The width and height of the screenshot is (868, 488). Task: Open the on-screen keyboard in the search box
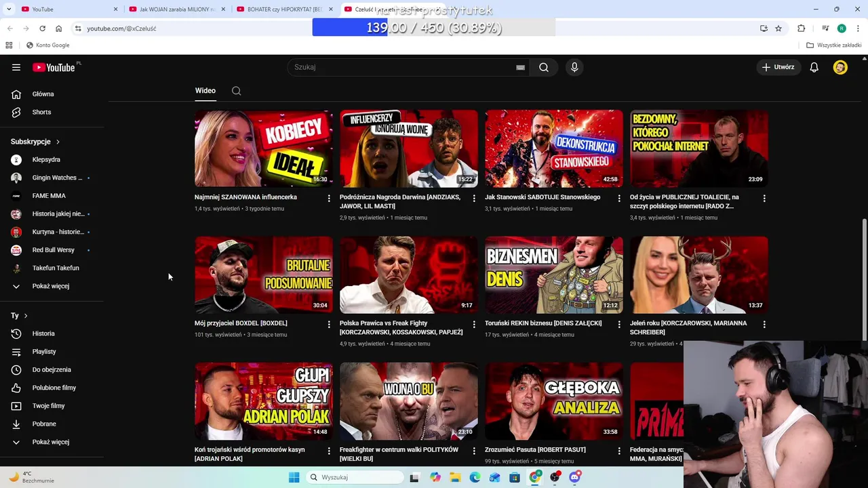(520, 67)
